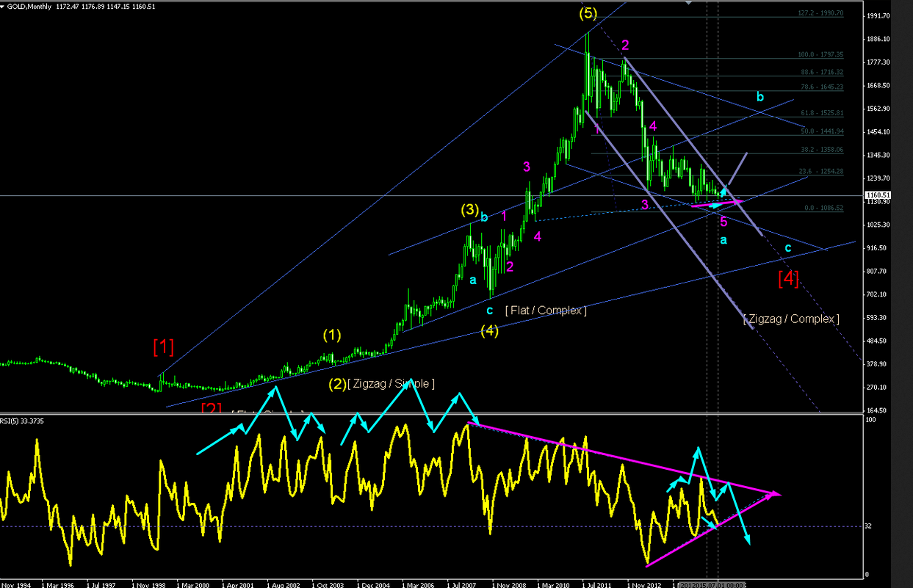Click the 1886.10 price axis value

point(878,39)
